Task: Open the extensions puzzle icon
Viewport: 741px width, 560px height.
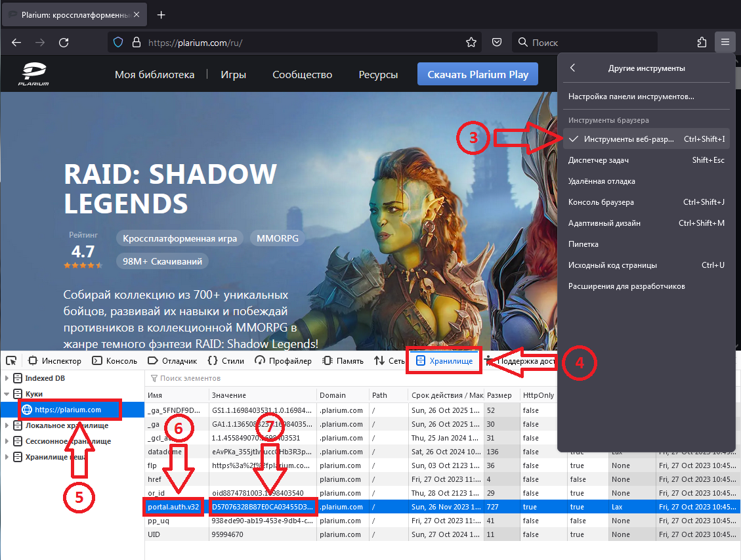Action: 702,43
